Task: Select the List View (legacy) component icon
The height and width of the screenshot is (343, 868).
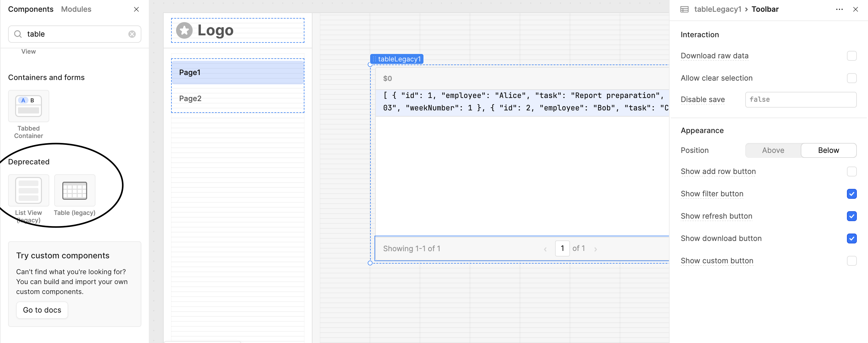Action: click(x=29, y=190)
